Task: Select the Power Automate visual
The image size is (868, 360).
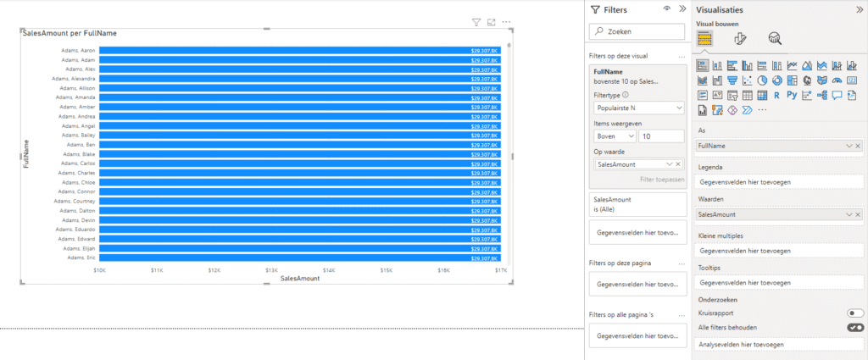Action: [x=748, y=110]
